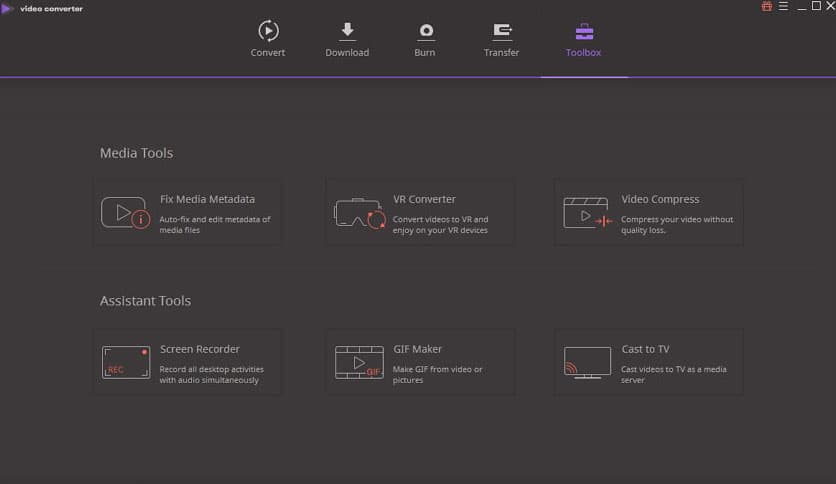Click 'Convert videos to VR' description text
The width and height of the screenshot is (836, 484).
click(x=440, y=224)
